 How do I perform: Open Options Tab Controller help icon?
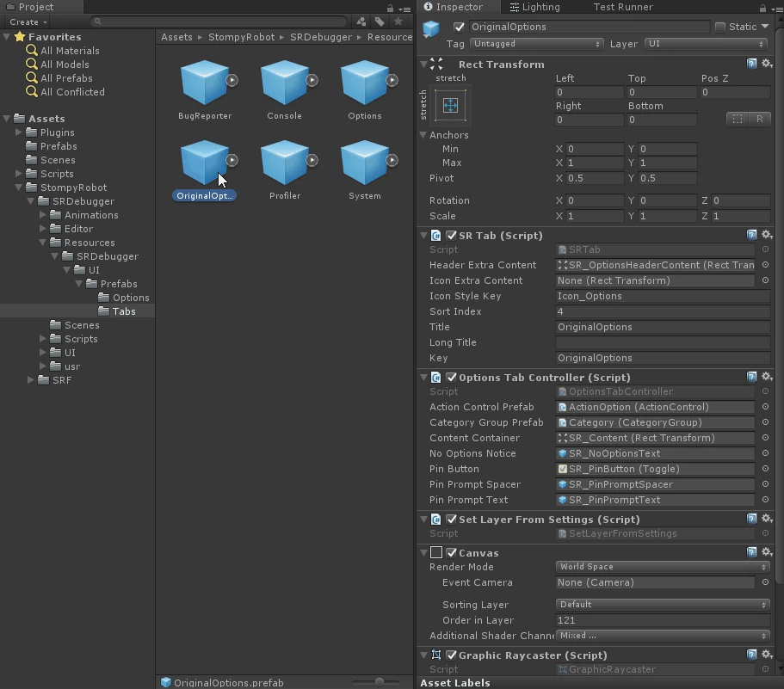(x=751, y=377)
